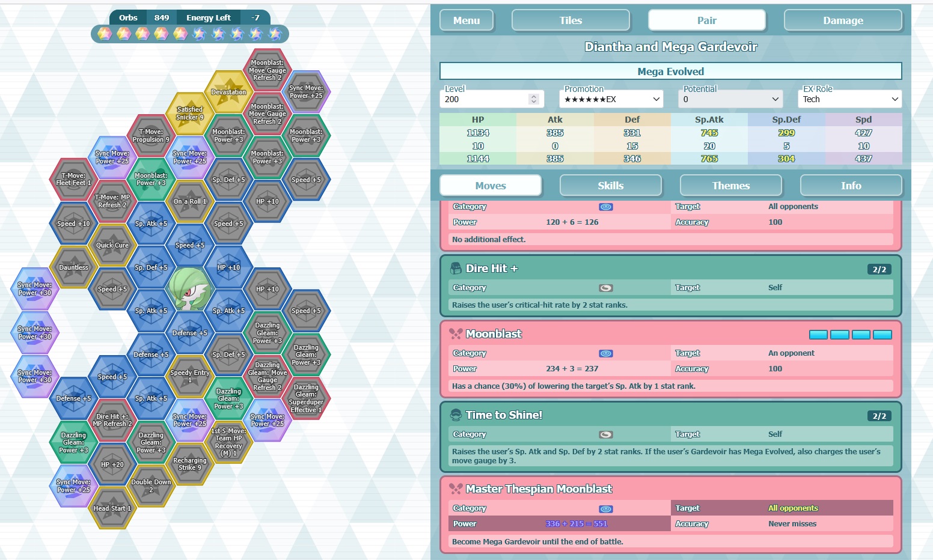Screen dimensions: 933x560
Task: Open the Promotion star-level dropdown
Action: click(x=611, y=99)
